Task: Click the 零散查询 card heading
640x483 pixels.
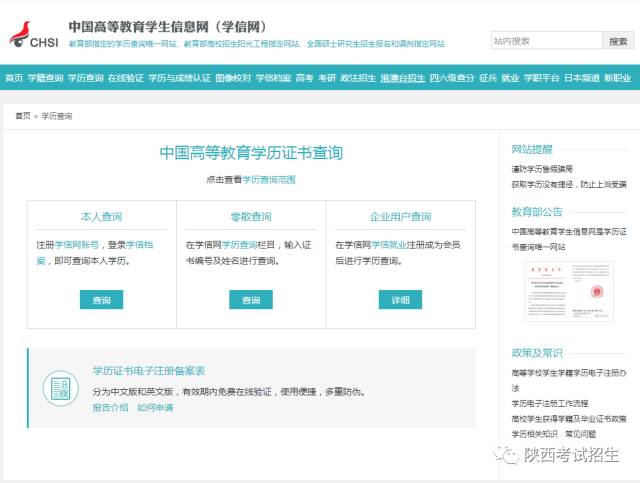Action: pyautogui.click(x=251, y=216)
